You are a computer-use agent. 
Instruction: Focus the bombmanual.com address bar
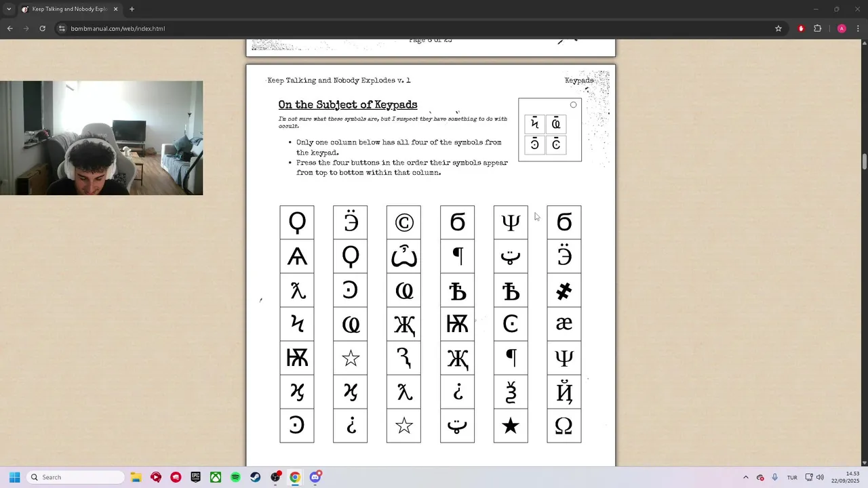[420, 28]
